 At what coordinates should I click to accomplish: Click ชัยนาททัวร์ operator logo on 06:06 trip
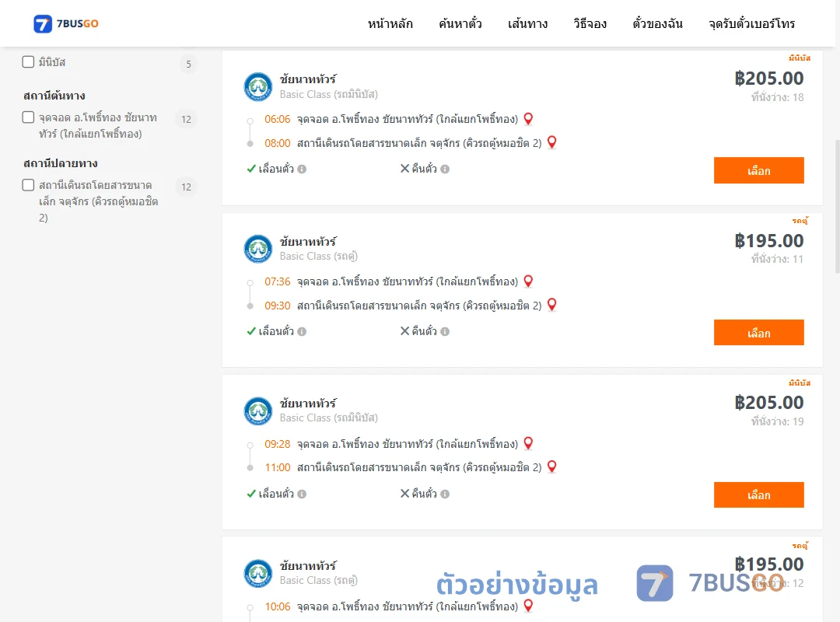pos(258,87)
